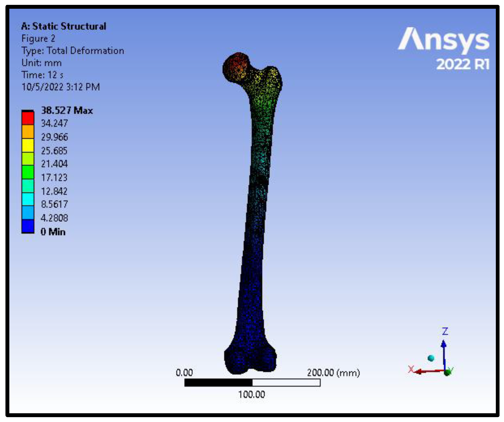504x422 pixels.
Task: Click the white half of scale ruler
Action: coord(286,383)
